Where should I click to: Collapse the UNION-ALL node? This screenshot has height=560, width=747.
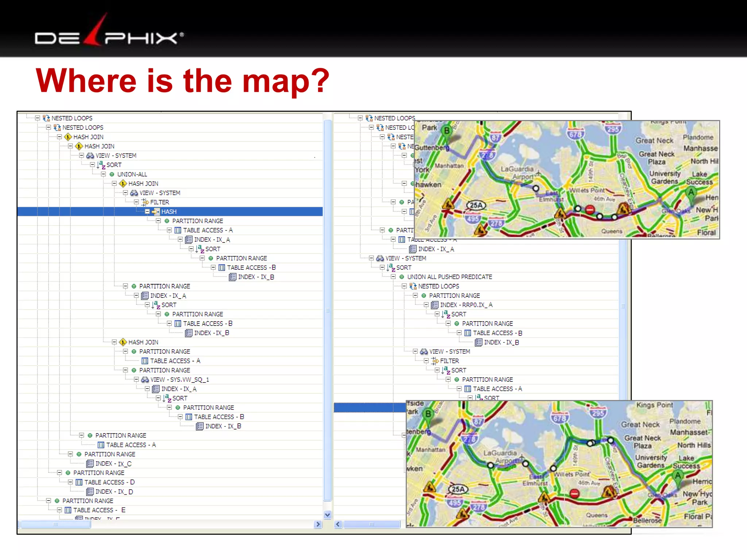click(103, 174)
